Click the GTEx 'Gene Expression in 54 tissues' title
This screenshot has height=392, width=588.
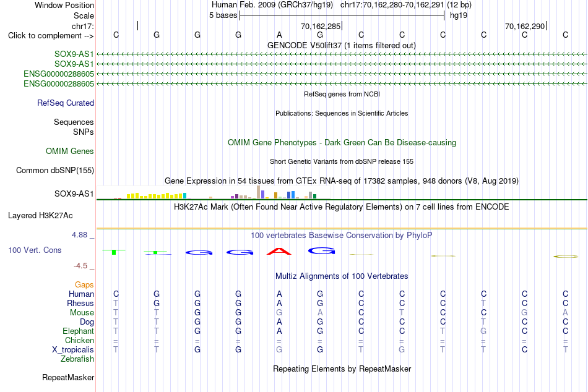tap(342, 181)
